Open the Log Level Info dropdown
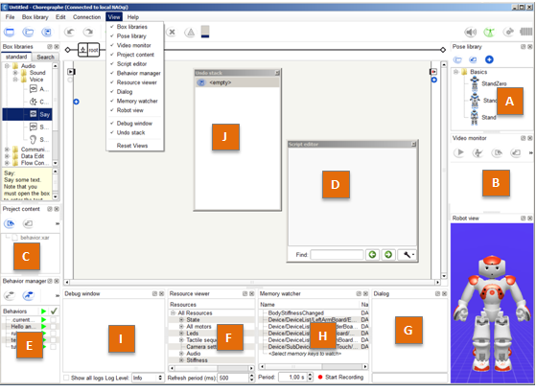This screenshot has width=536, height=392. (x=148, y=378)
